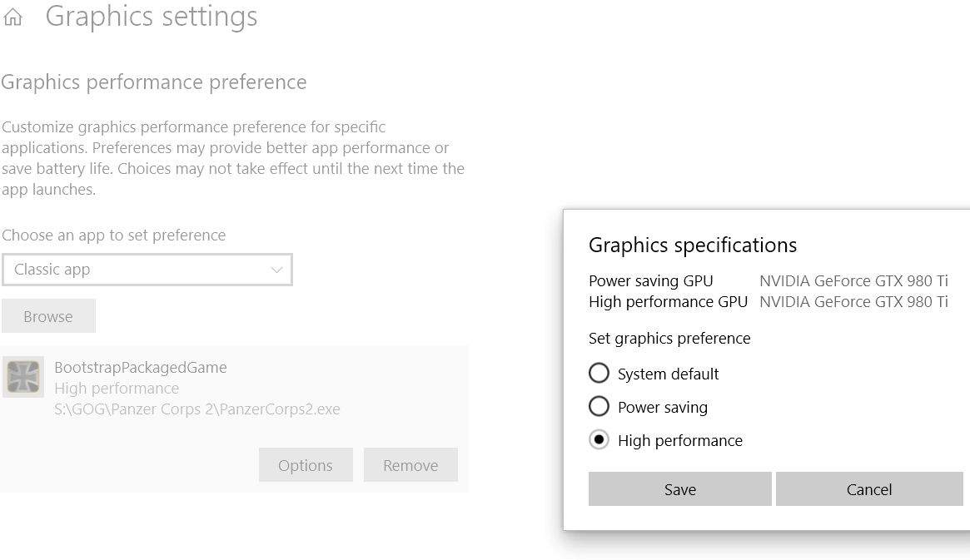Click the Graphics settings page title
The height and width of the screenshot is (560, 970).
pyautogui.click(x=152, y=16)
